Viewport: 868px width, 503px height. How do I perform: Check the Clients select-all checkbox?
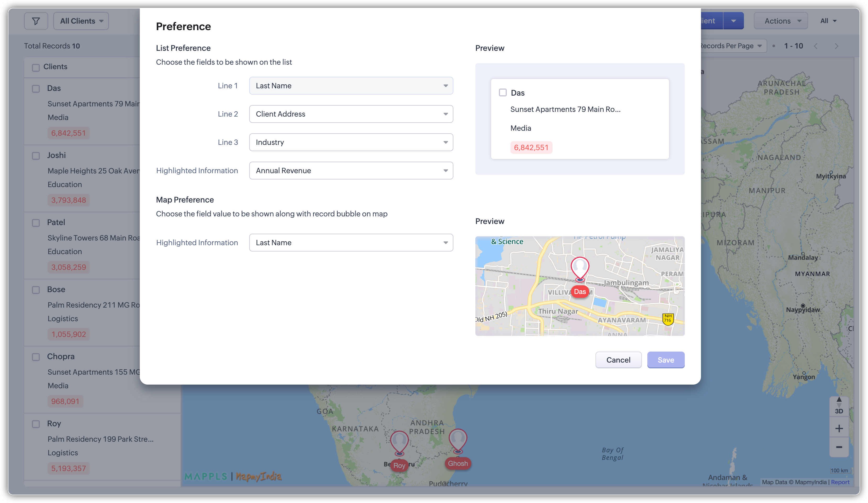pyautogui.click(x=36, y=67)
